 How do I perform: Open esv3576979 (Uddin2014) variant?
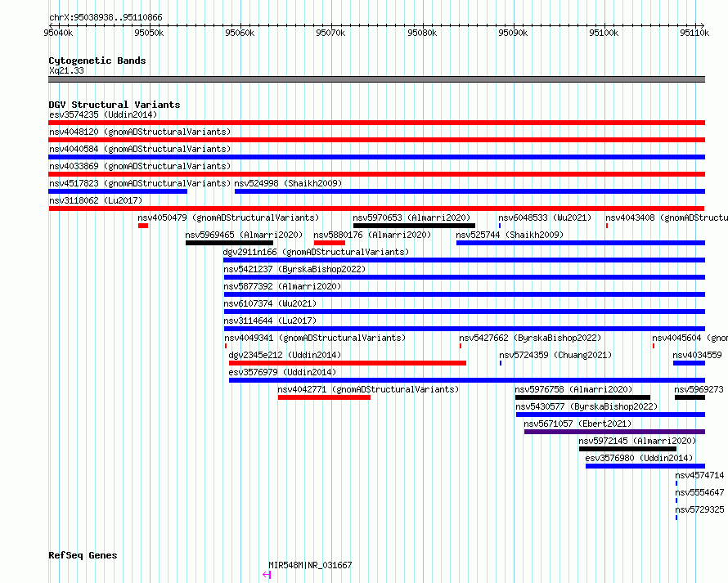click(x=282, y=372)
